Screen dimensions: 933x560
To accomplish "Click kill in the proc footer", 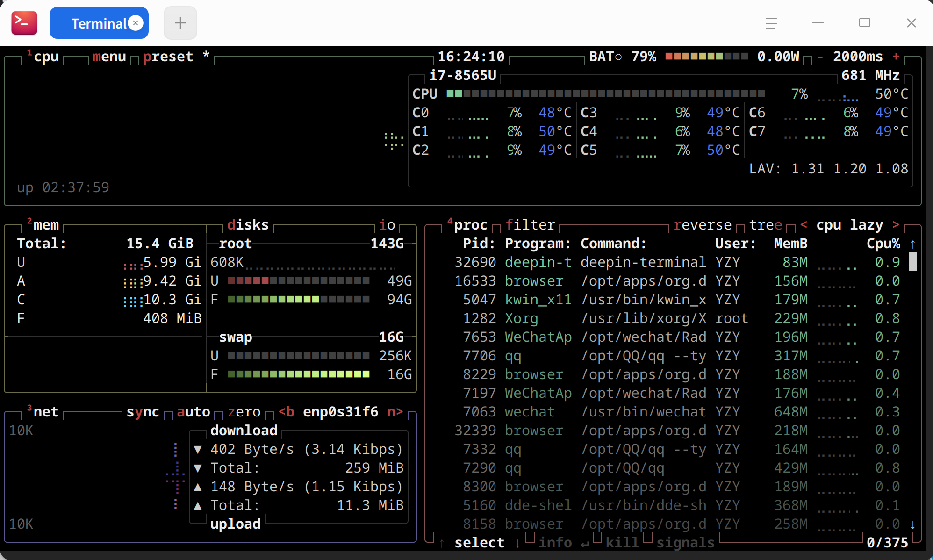I will 622,543.
